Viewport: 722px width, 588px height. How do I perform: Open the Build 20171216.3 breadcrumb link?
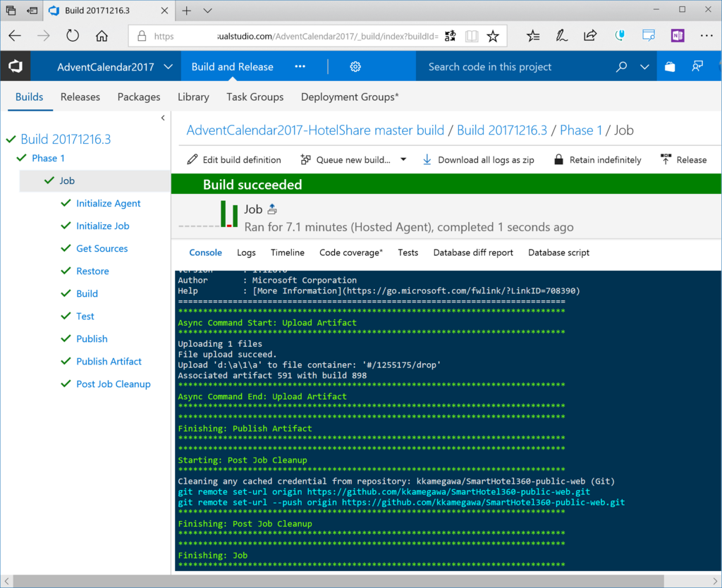(x=502, y=130)
